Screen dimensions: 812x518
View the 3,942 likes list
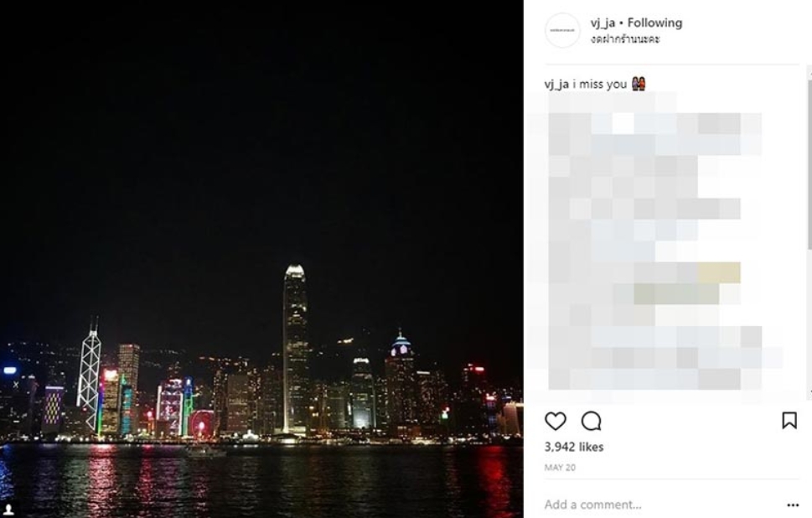pos(574,447)
